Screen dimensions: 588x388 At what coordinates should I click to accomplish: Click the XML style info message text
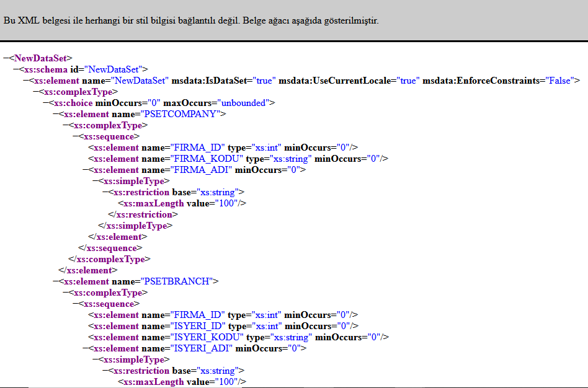[x=191, y=20]
